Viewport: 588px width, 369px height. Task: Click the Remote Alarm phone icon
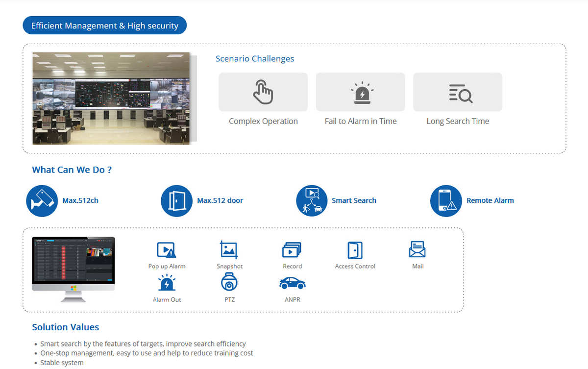coord(446,201)
